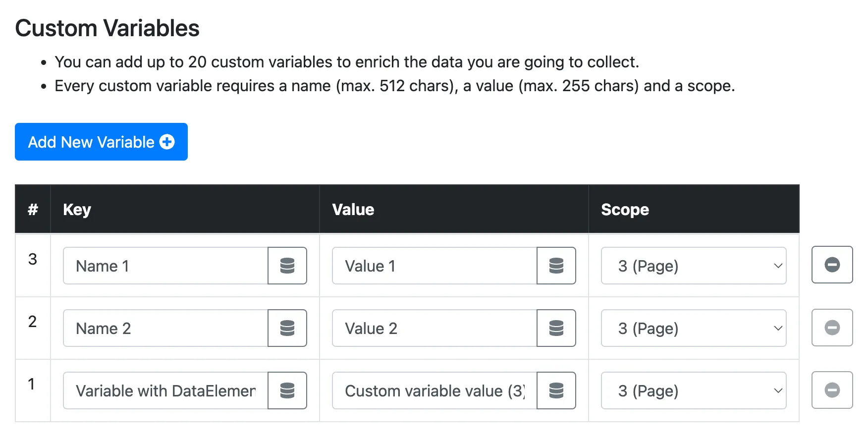This screenshot has height=446, width=868.
Task: Click the Variable with DataElement key field
Action: tap(165, 390)
